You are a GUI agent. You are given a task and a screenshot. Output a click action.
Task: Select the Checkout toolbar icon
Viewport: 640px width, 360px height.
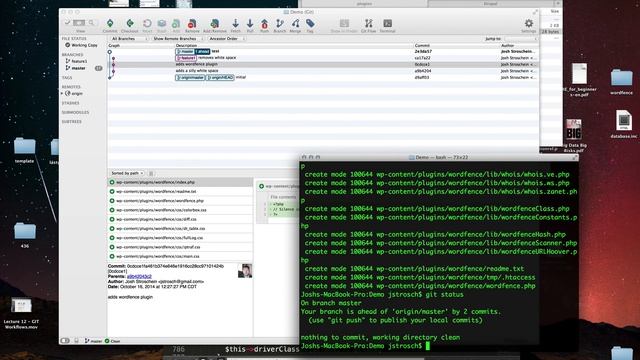(x=130, y=25)
